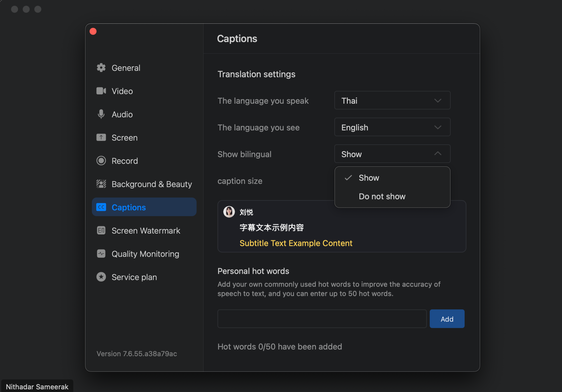Collapse the Show bilingual dropdown
Viewport: 562px width, 392px height.
point(392,154)
